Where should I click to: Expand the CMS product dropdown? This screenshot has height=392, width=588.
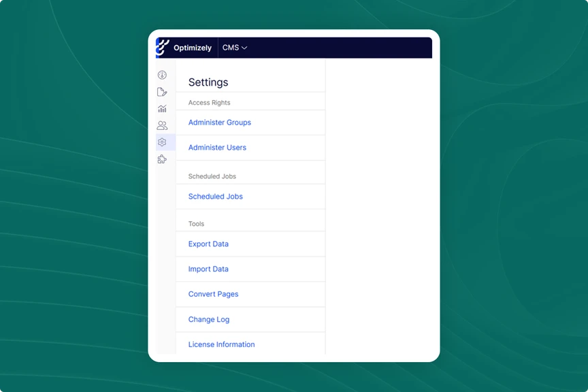235,48
